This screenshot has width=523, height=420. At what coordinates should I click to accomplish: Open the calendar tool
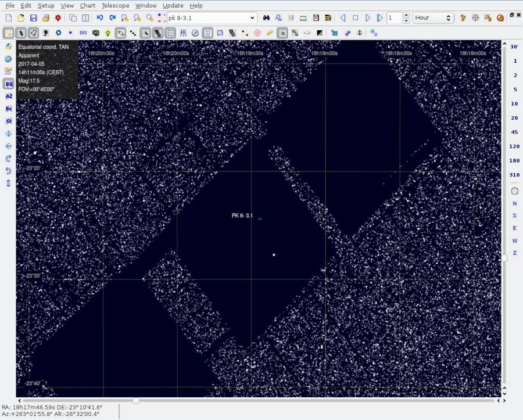click(x=316, y=18)
